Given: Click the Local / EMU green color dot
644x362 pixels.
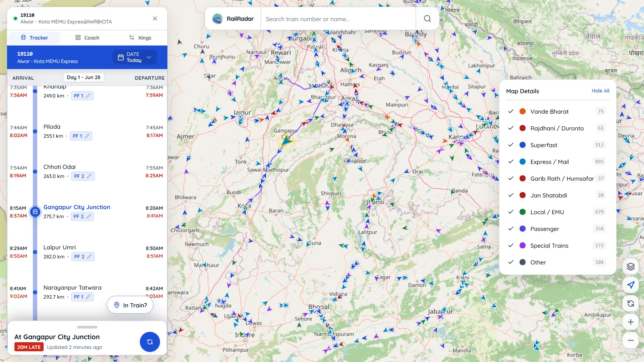Looking at the screenshot, I should pyautogui.click(x=523, y=212).
